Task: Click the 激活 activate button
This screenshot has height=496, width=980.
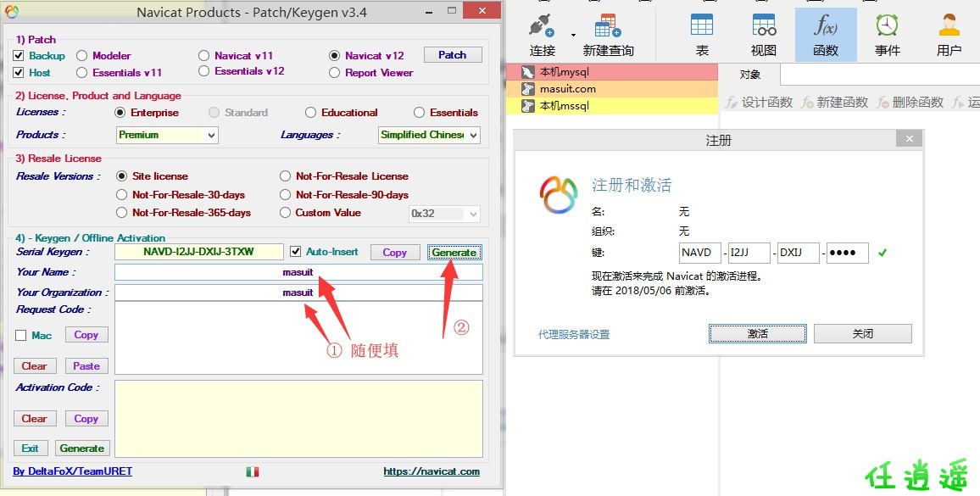Action: 758,333
